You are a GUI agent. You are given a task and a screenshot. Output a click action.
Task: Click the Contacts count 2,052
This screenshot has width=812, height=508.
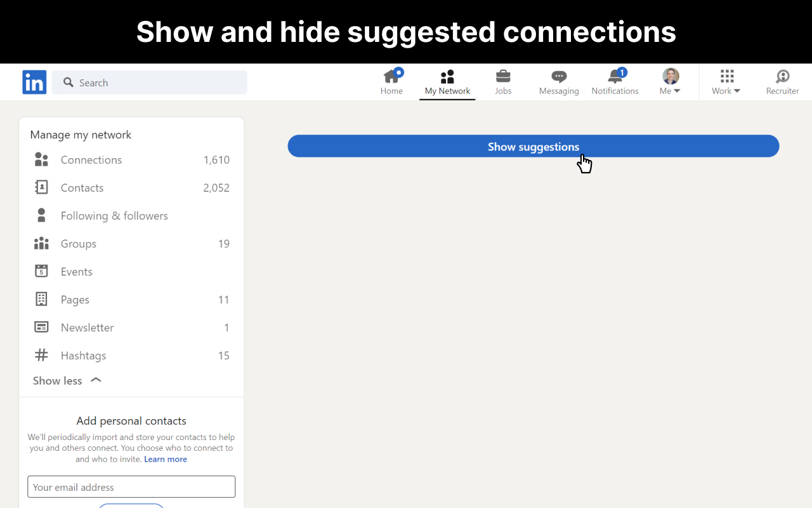[x=216, y=187]
